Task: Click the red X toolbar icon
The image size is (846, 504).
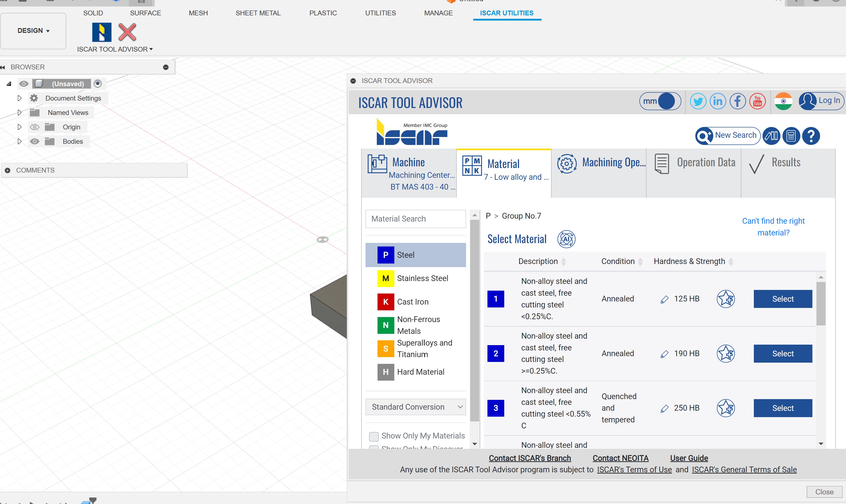Action: 127,32
